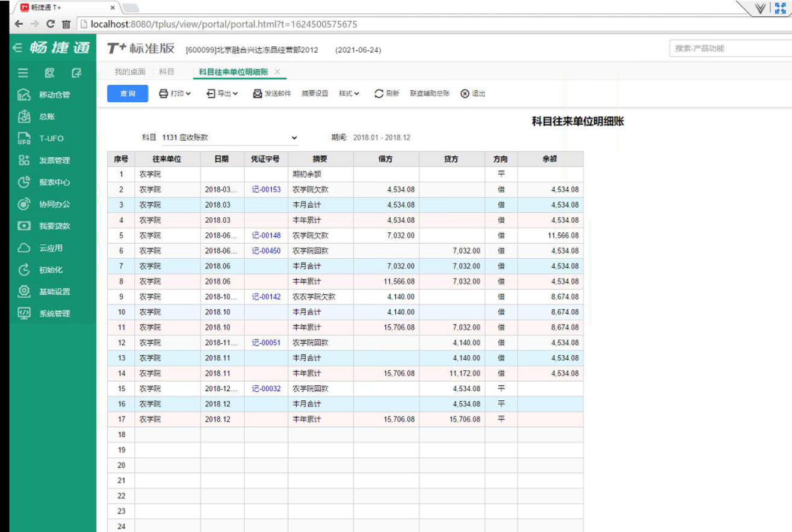Click the V-shaped icon at top right
Viewport: 792px width, 532px height.
click(x=761, y=8)
